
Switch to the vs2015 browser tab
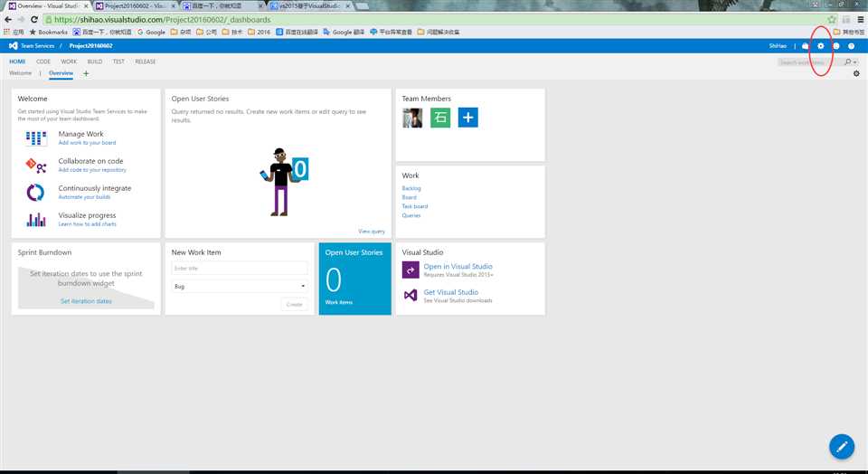point(312,5)
